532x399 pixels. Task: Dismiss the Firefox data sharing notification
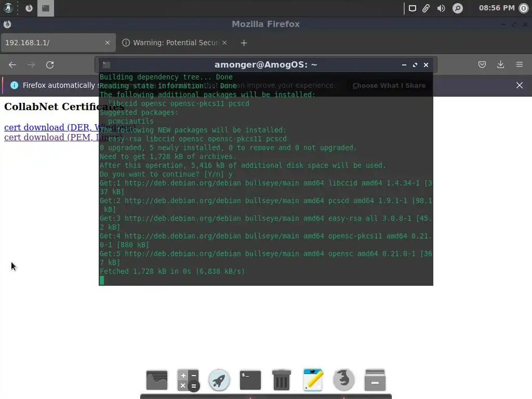[520, 85]
